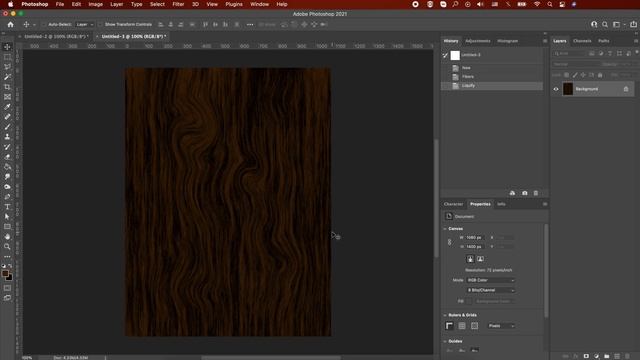The height and width of the screenshot is (360, 640).
Task: Select the Liquify history state
Action: click(x=492, y=86)
